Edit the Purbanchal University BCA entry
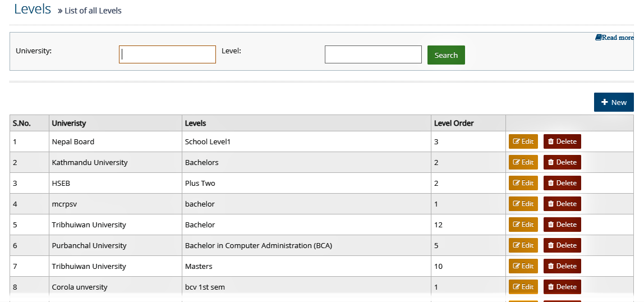644x302 pixels. tap(523, 245)
